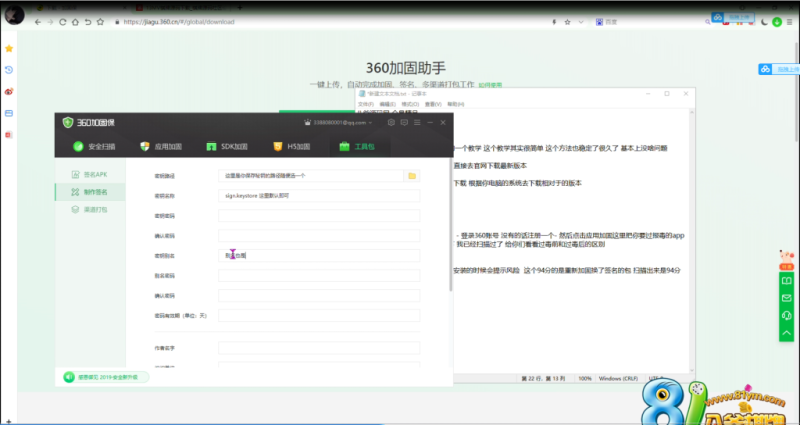Browse keystore path with the folder icon
The height and width of the screenshot is (425, 800).
pyautogui.click(x=412, y=176)
